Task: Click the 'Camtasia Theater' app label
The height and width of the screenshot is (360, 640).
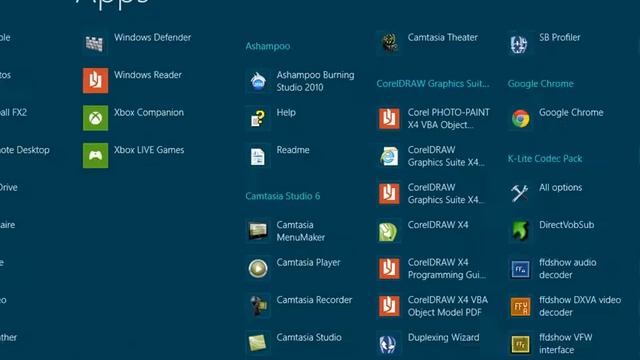Action: [x=442, y=38]
